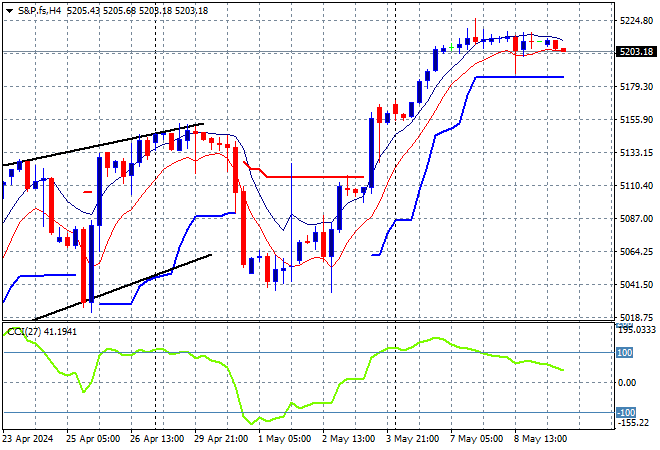
Task: Select the -155.22 CCI scale minimum
Action: coord(633,422)
